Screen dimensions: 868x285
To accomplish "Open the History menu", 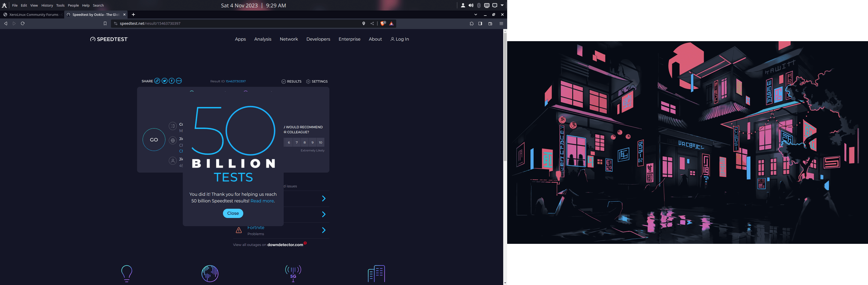I will pyautogui.click(x=47, y=5).
